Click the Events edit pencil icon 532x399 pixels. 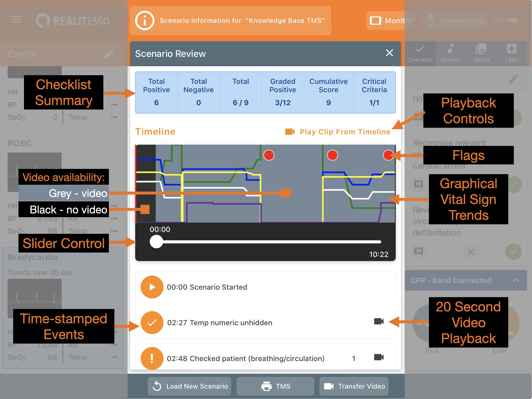coord(109,54)
